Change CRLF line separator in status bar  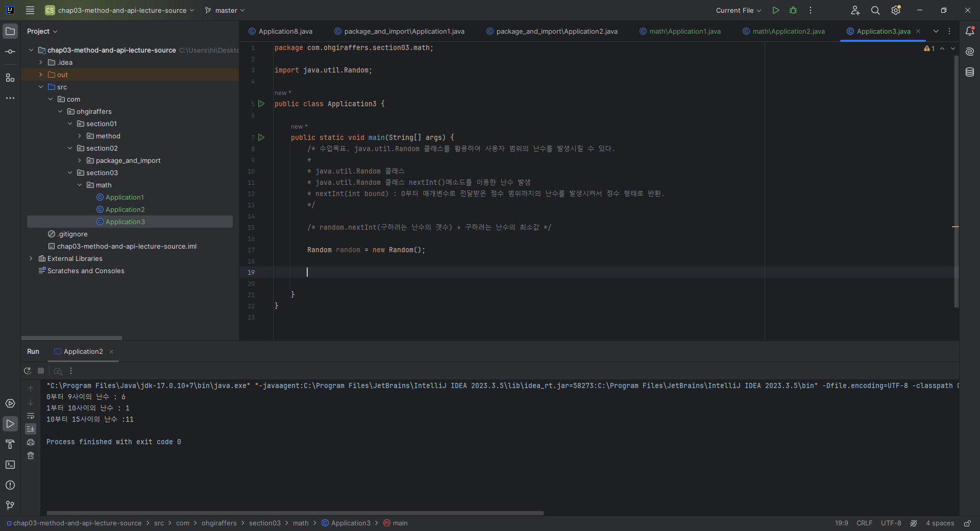point(864,523)
